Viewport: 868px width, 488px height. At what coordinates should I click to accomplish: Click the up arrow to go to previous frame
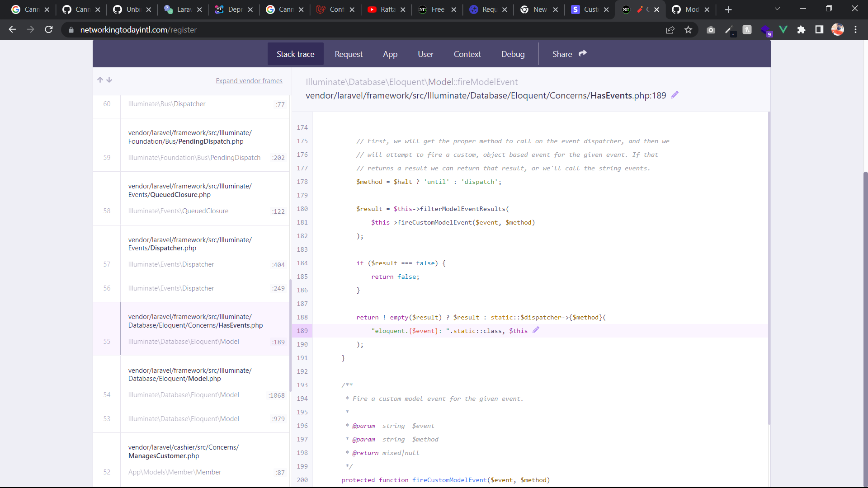click(100, 80)
